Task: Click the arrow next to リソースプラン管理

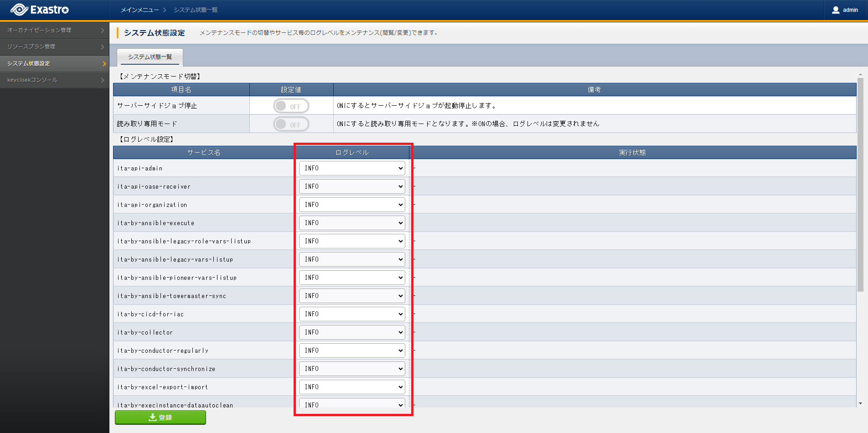Action: coord(103,47)
